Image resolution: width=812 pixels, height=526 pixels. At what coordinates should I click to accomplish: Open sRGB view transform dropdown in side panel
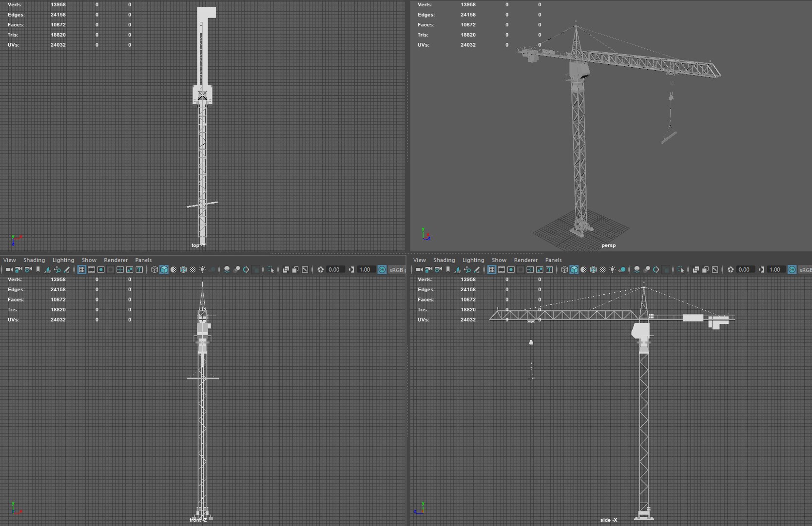click(x=805, y=269)
